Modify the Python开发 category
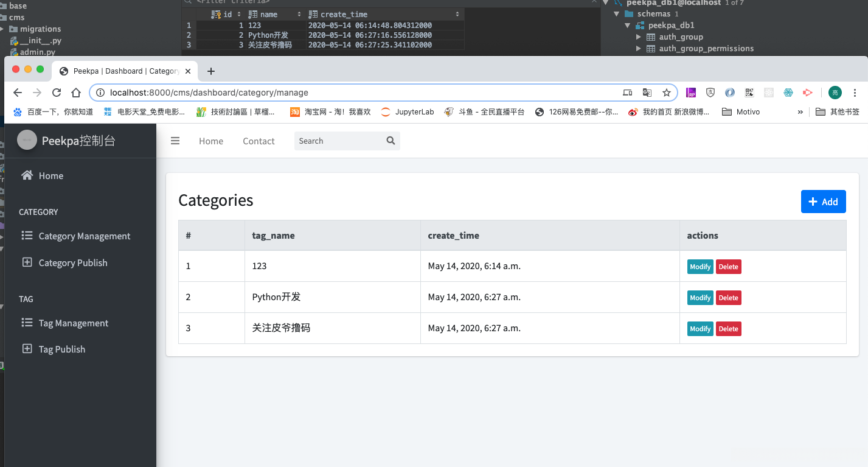Screen dimensions: 868x467 click(x=700, y=298)
